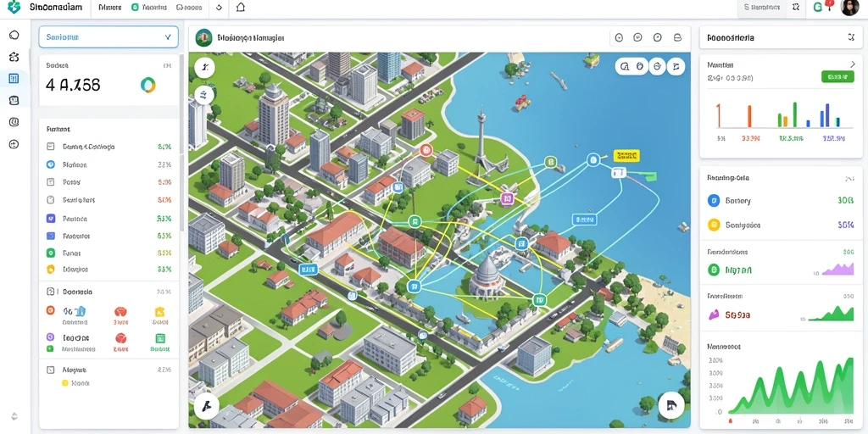The image size is (868, 434).
Task: Click the purple square marker on map
Action: point(507,198)
